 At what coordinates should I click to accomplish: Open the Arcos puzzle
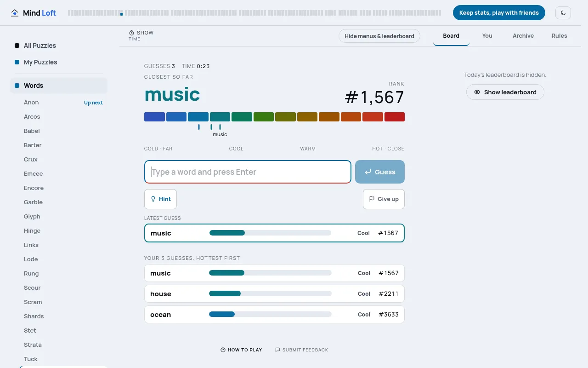[63, 117]
